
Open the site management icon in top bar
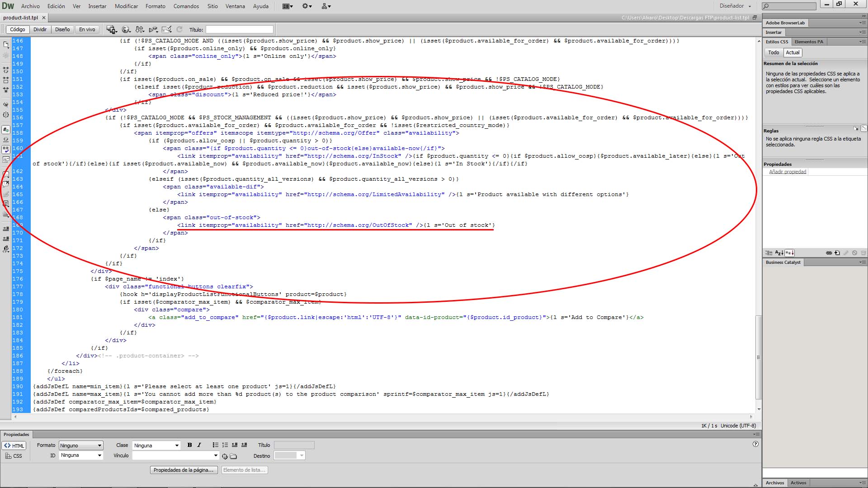coord(326,6)
